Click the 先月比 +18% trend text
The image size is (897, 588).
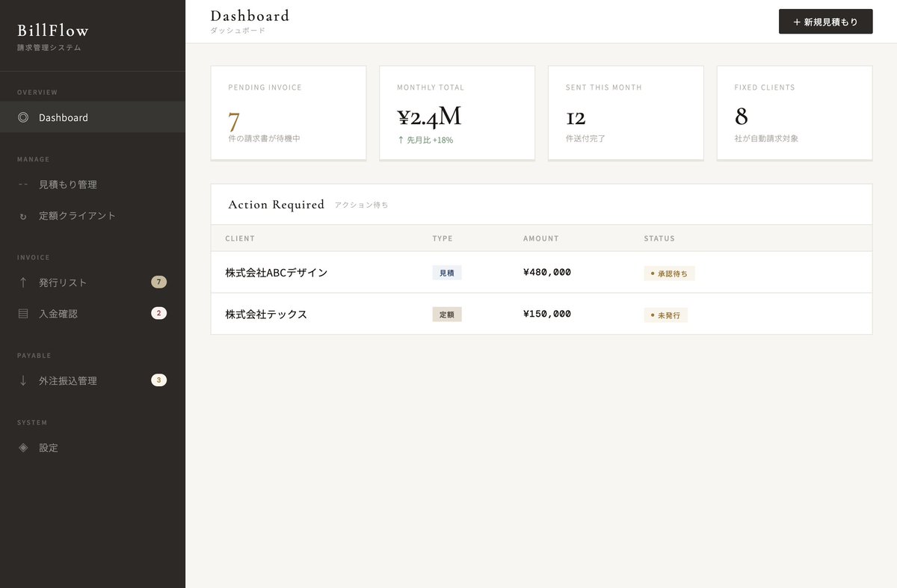pyautogui.click(x=425, y=140)
